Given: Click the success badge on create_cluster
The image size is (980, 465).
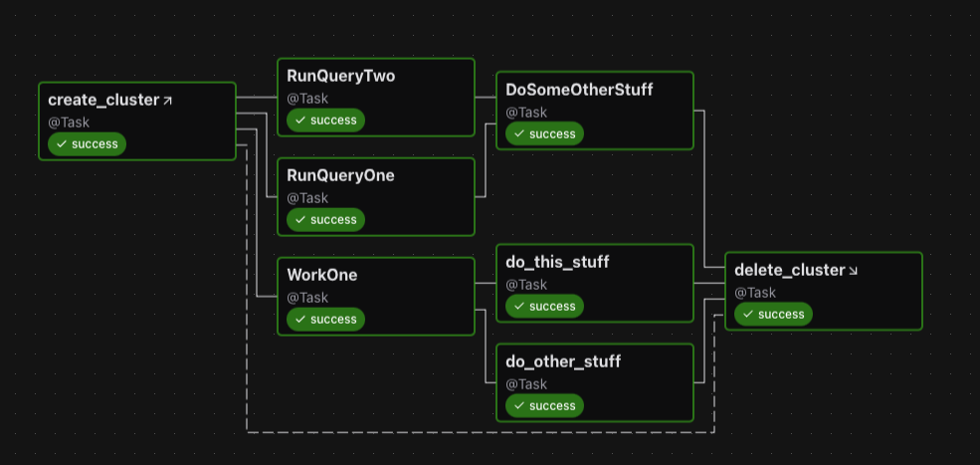Looking at the screenshot, I should (88, 144).
